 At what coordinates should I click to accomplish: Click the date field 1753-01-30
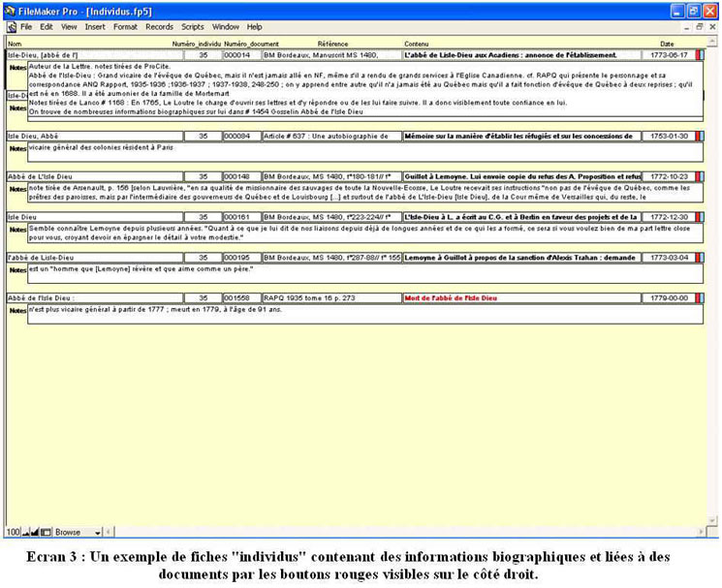tap(669, 137)
